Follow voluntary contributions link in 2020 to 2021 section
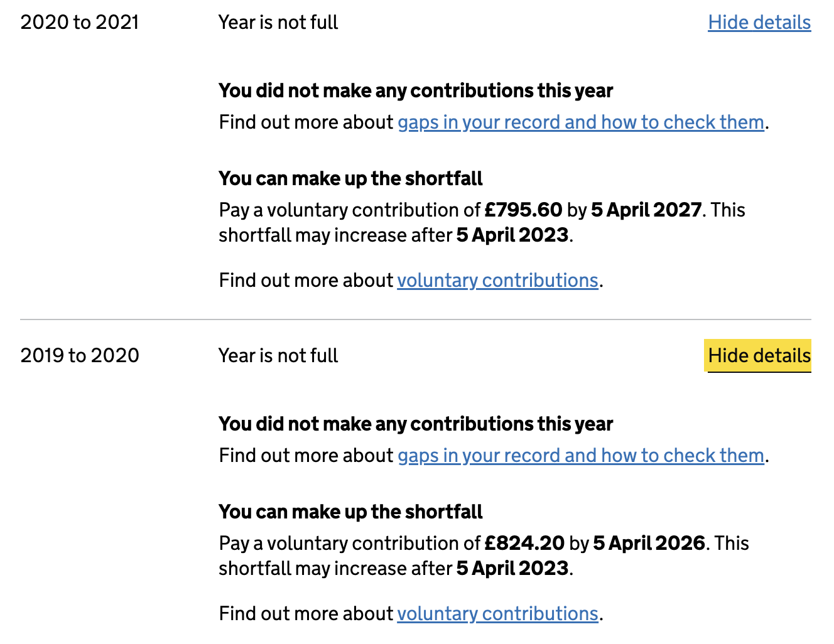This screenshot has height=644, width=834. [x=497, y=281]
